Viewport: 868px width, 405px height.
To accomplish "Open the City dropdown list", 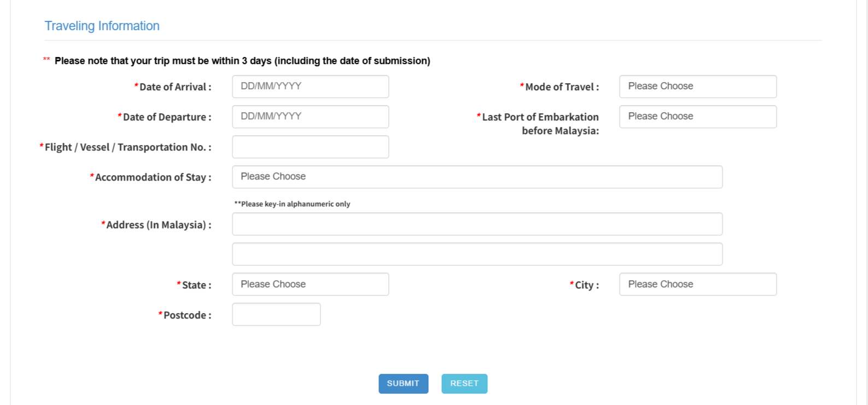I will (x=697, y=284).
